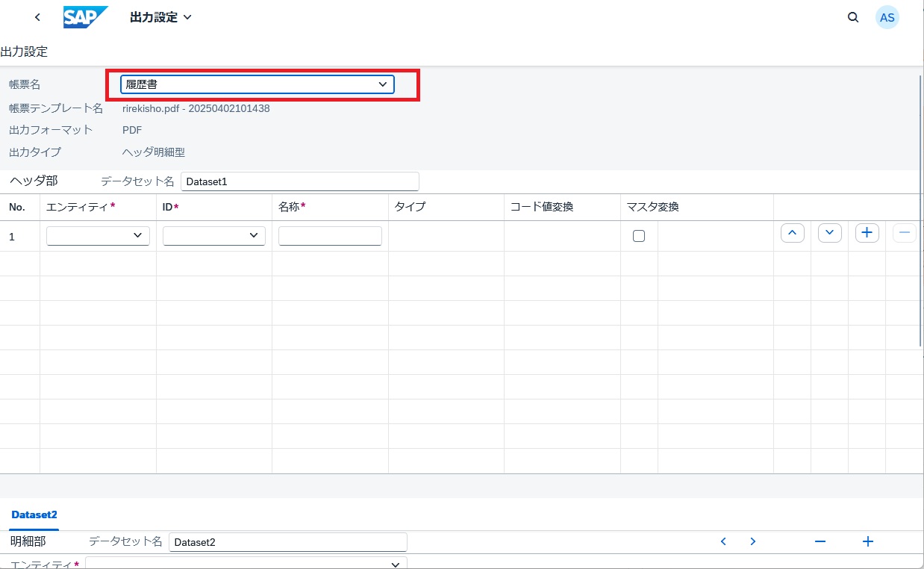Open the エンティティ dropdown in row 1

pyautogui.click(x=98, y=236)
